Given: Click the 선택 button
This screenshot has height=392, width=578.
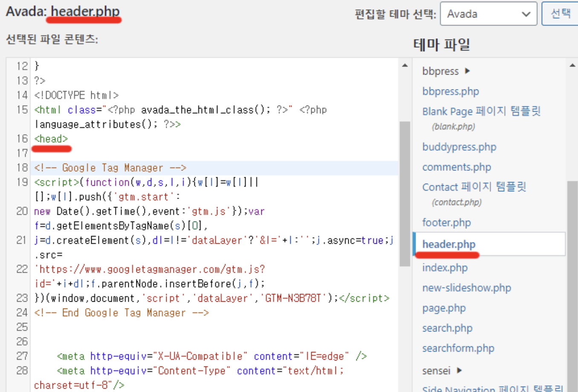Looking at the screenshot, I should point(560,14).
